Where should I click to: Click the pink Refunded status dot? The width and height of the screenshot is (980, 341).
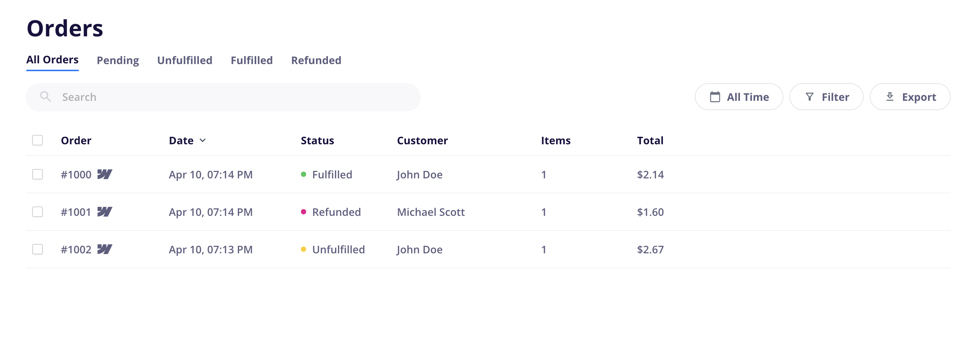tap(304, 212)
